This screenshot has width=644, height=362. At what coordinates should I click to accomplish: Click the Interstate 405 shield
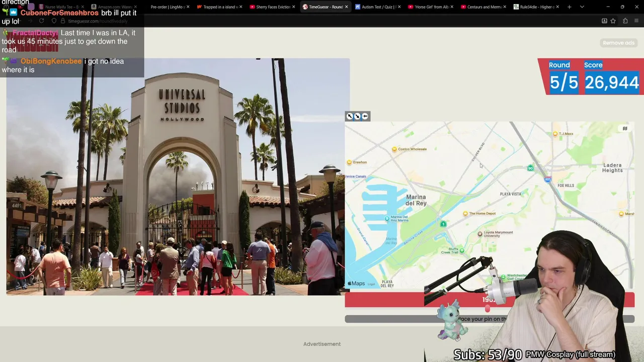tap(548, 179)
